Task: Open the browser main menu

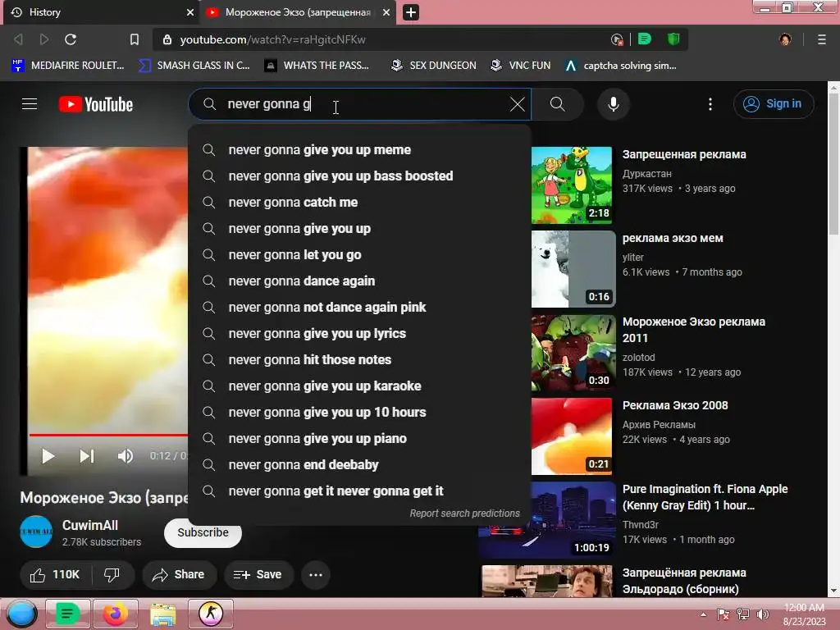Action: coord(822,39)
